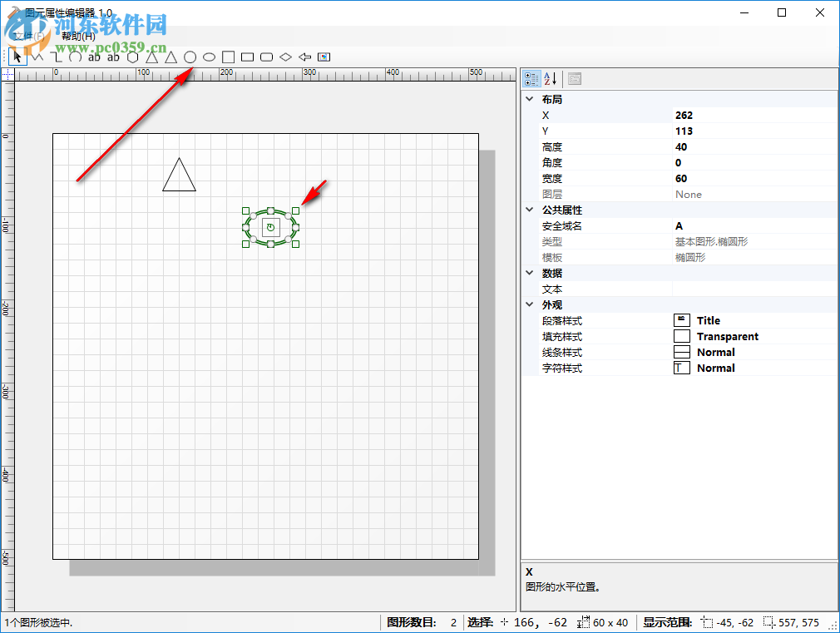840x633 pixels.
Task: Collapse the 布局 properties section
Action: point(530,98)
